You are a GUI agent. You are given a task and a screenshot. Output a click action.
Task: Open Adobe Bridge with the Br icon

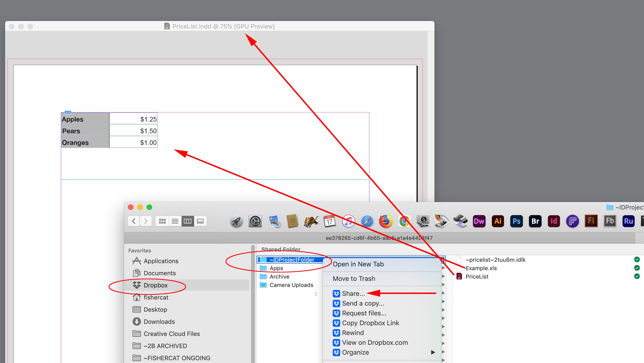[x=535, y=221]
